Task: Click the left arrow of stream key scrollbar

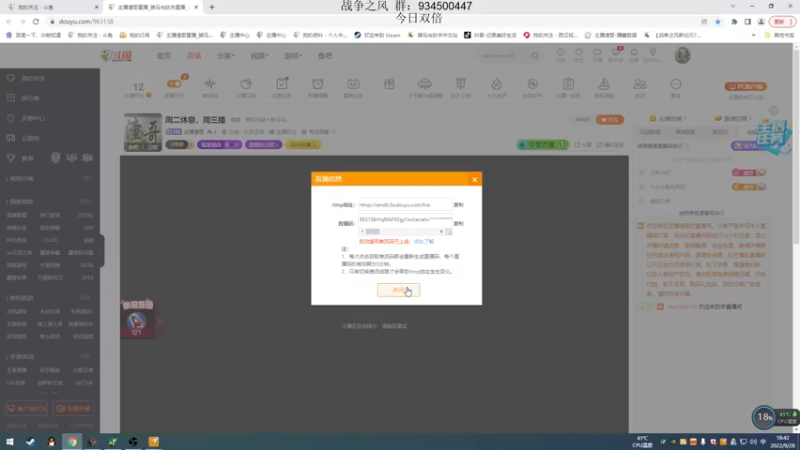Action: pos(362,232)
